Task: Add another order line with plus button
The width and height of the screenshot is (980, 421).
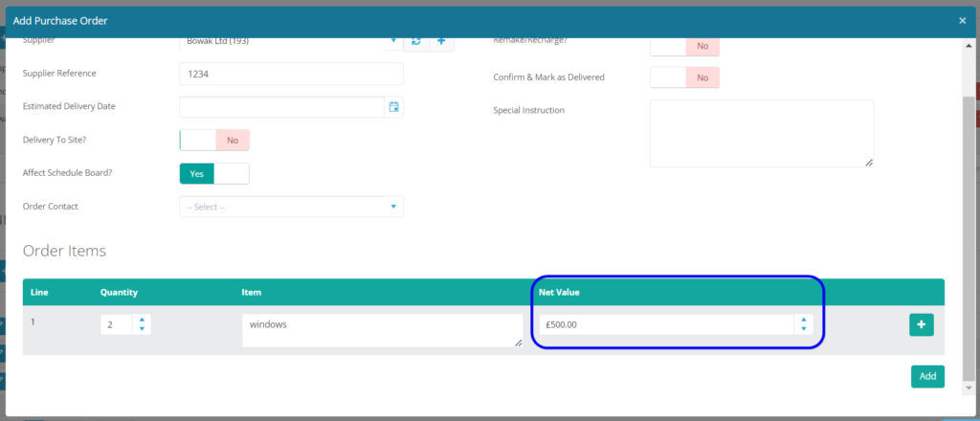Action: [921, 325]
